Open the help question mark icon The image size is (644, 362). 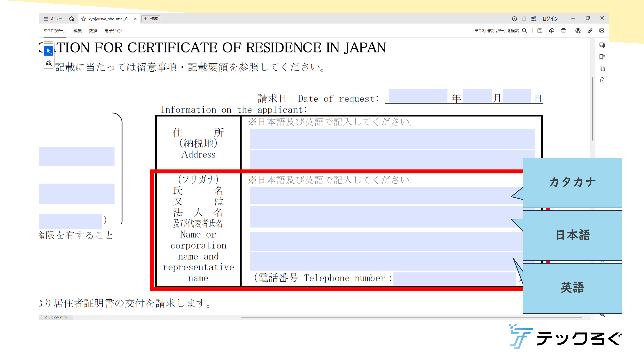[x=514, y=19]
